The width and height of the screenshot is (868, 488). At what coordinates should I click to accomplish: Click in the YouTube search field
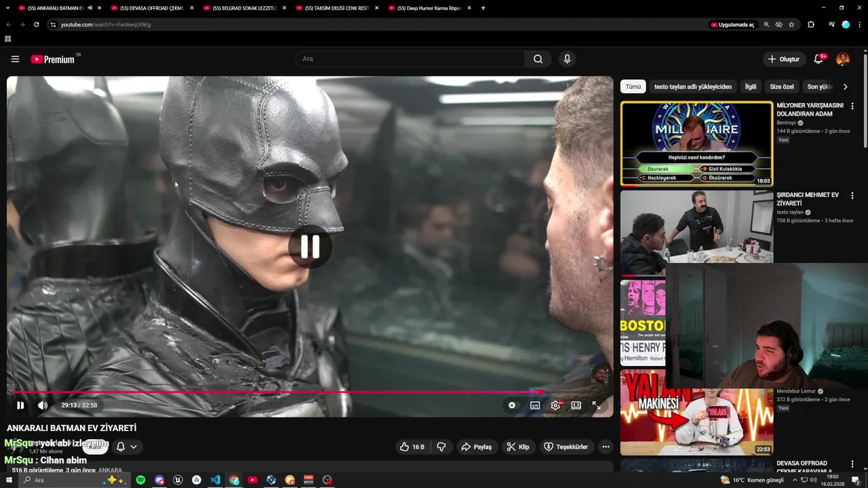410,59
